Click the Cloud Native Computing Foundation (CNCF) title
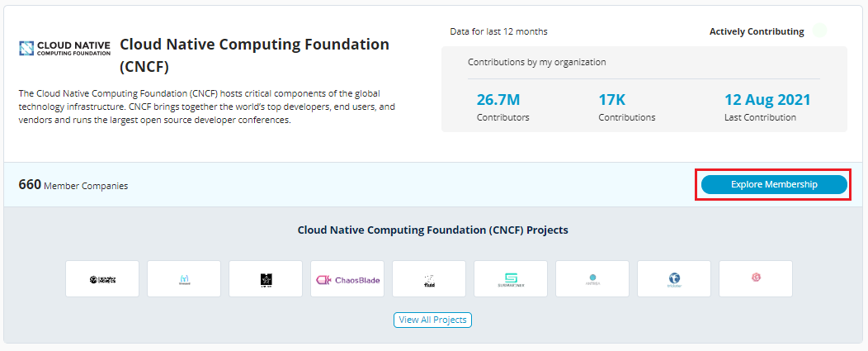 255,55
